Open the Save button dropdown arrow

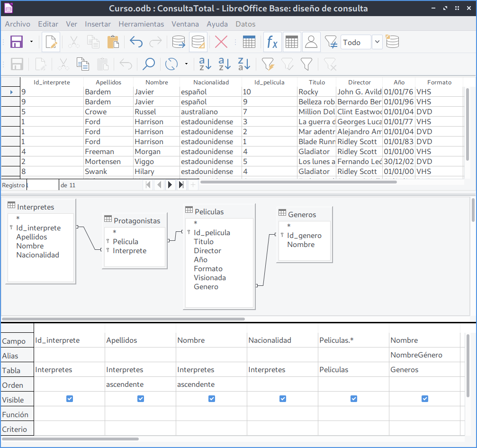coord(31,42)
